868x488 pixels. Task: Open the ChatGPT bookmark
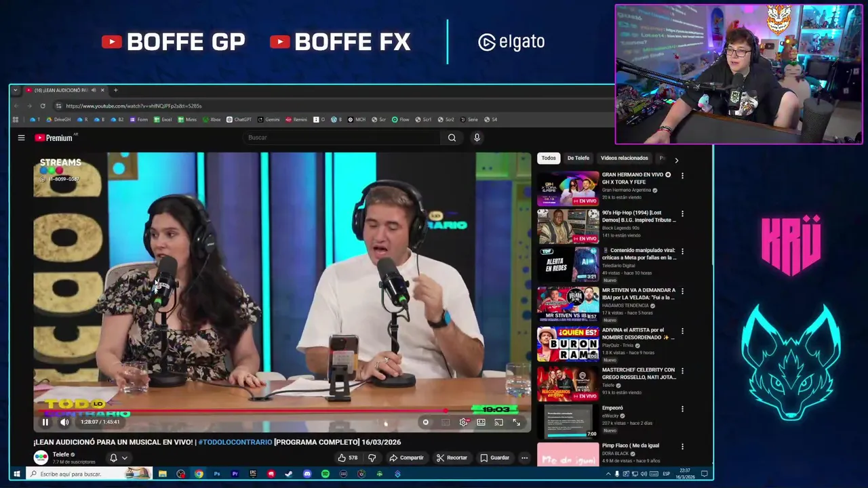[x=239, y=119]
